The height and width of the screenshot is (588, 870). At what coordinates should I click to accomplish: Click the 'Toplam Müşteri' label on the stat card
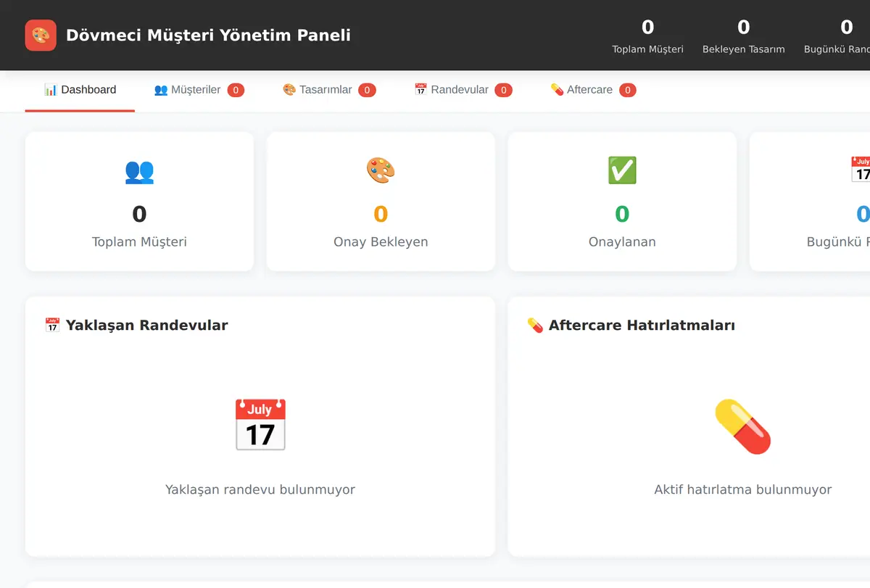[139, 242]
